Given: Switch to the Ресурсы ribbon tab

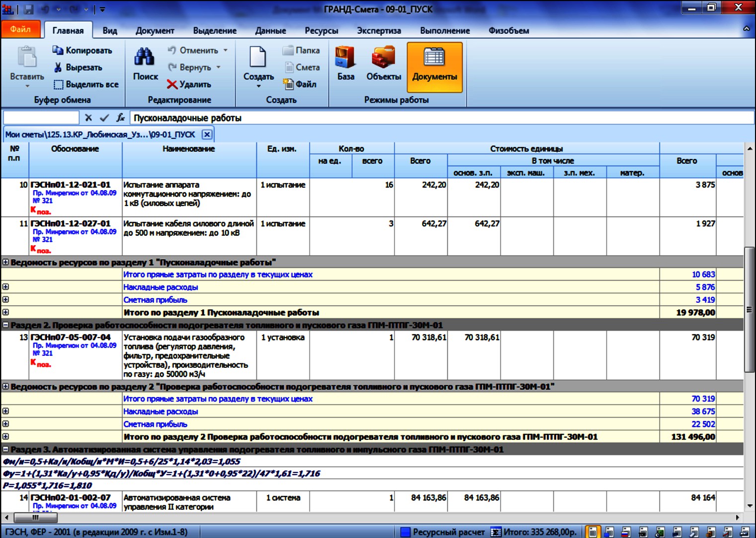Looking at the screenshot, I should (321, 30).
